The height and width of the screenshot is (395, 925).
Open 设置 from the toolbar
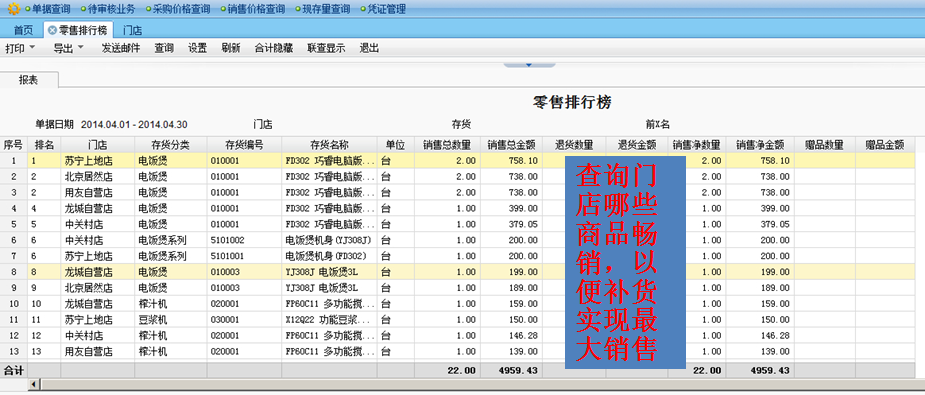click(x=198, y=48)
